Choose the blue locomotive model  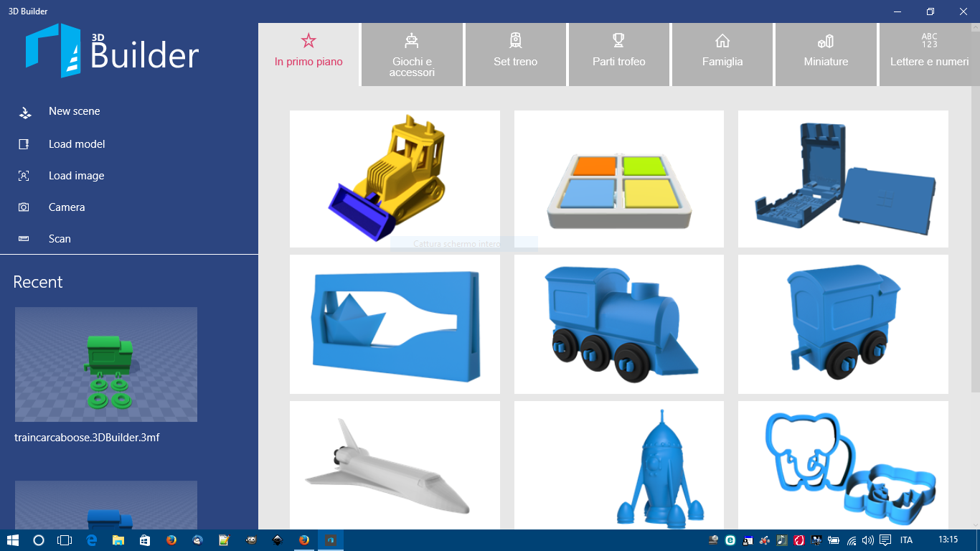click(619, 324)
